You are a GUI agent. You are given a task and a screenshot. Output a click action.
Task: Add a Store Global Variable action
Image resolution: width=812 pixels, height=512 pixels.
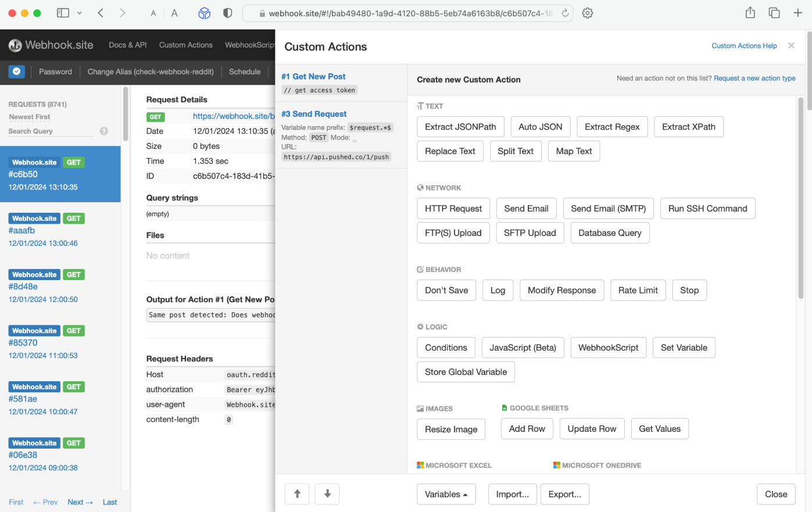tap(466, 372)
